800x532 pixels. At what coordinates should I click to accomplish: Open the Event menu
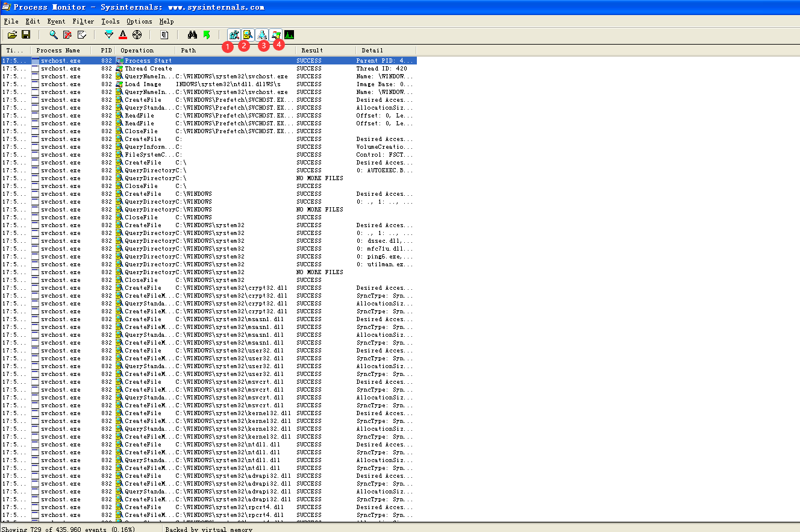pos(56,21)
